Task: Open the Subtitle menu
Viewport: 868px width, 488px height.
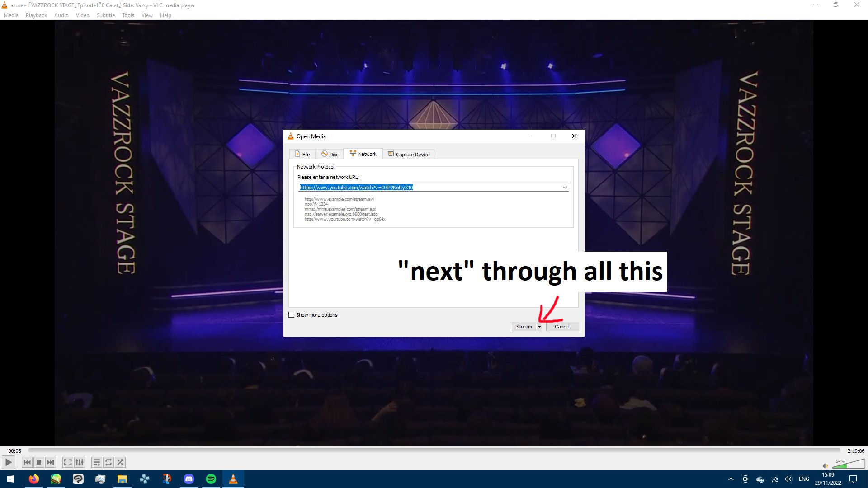Action: [106, 15]
